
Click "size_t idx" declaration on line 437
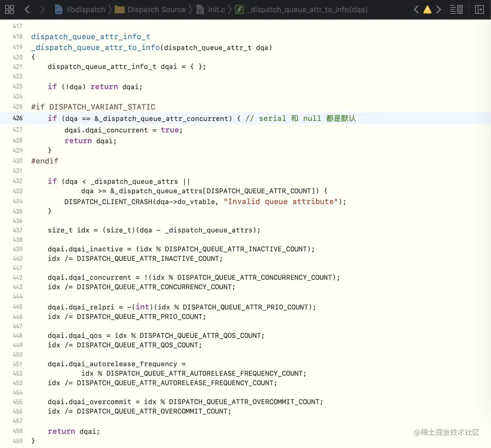[x=68, y=230]
